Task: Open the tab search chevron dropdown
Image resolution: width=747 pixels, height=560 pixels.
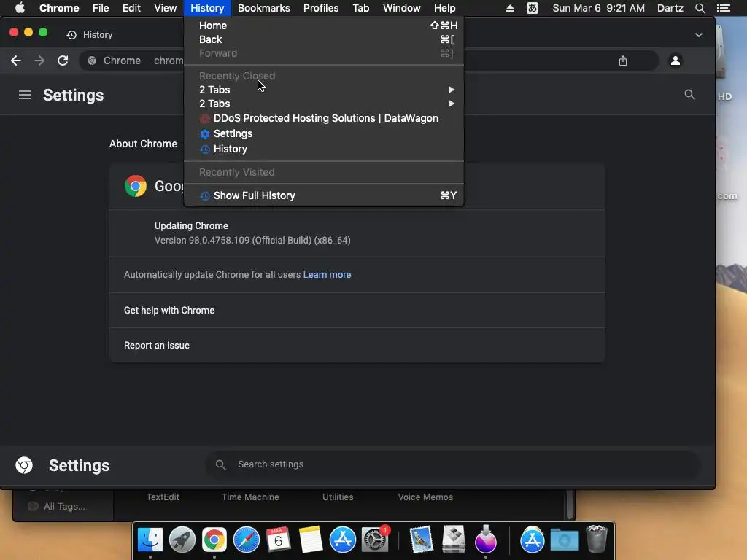Action: click(x=698, y=35)
